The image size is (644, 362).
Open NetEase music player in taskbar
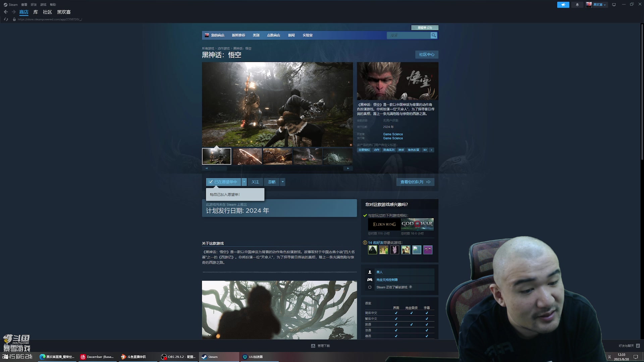click(97, 357)
